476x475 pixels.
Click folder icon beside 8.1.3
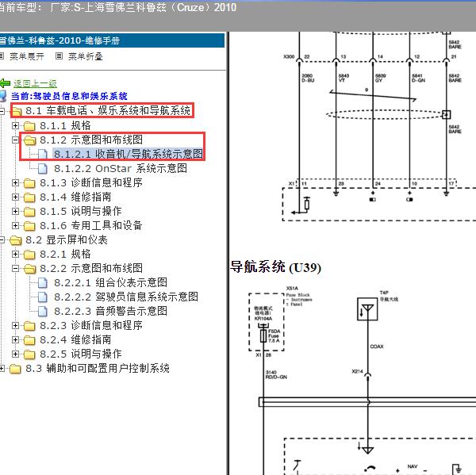tap(29, 183)
